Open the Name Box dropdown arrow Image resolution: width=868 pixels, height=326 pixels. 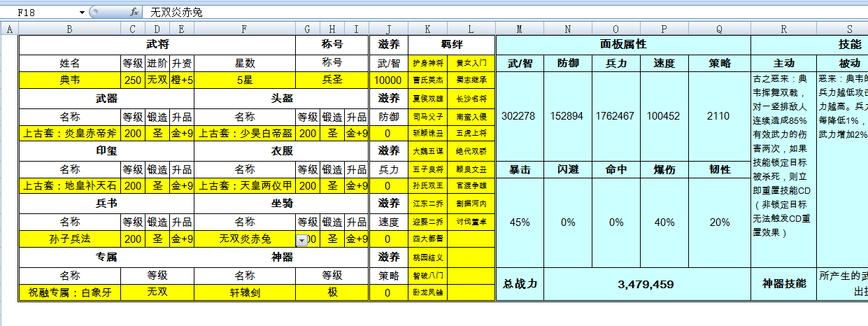(x=82, y=13)
